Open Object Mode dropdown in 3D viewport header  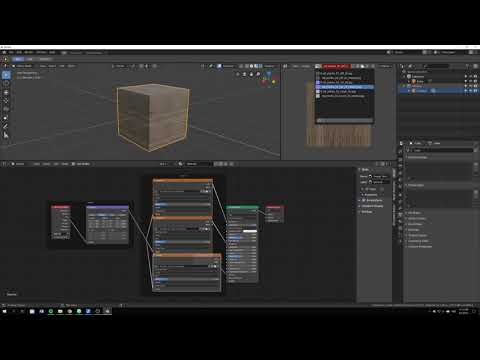click(24, 66)
